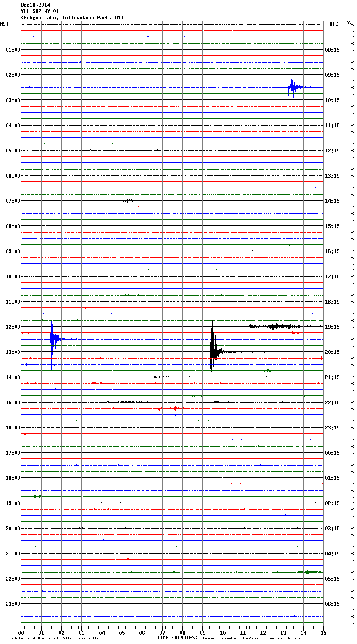Click the 12:15 UTC time label
Screen dimensions: 357x644
[x=332, y=151]
